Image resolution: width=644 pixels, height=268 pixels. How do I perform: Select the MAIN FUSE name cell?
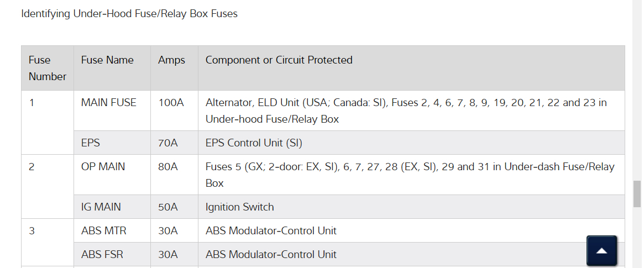[x=108, y=103]
